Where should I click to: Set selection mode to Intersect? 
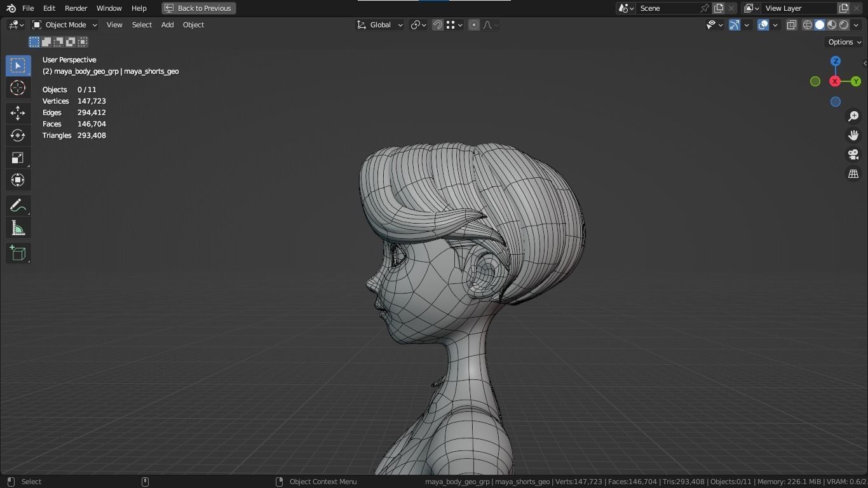pyautogui.click(x=83, y=42)
